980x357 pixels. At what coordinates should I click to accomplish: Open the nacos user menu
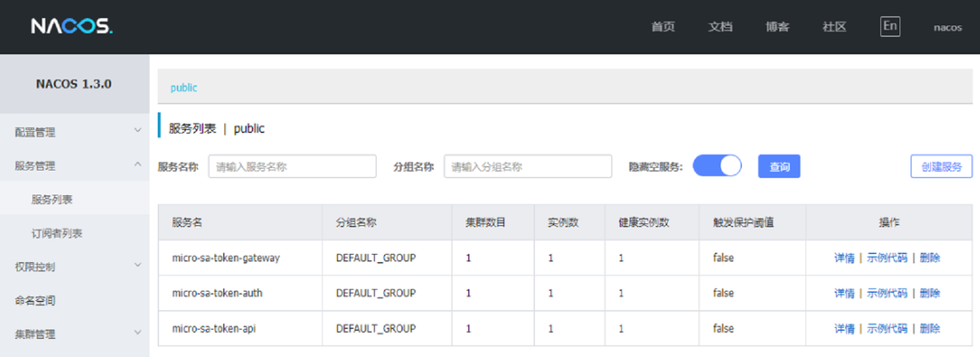947,27
